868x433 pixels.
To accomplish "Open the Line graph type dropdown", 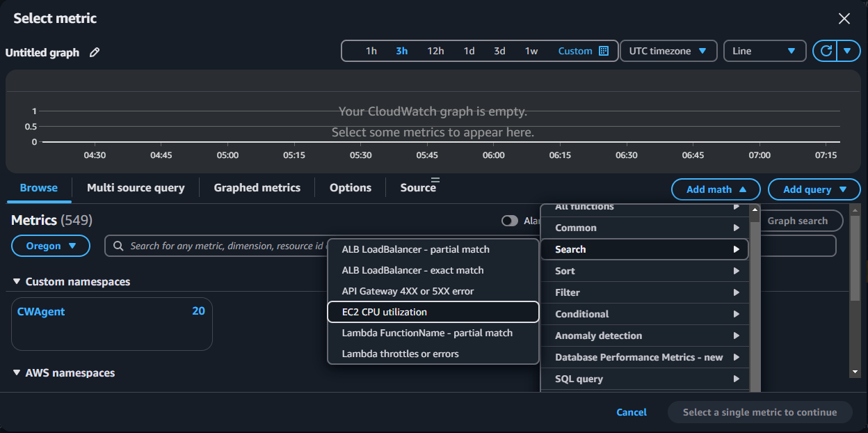I will click(763, 51).
